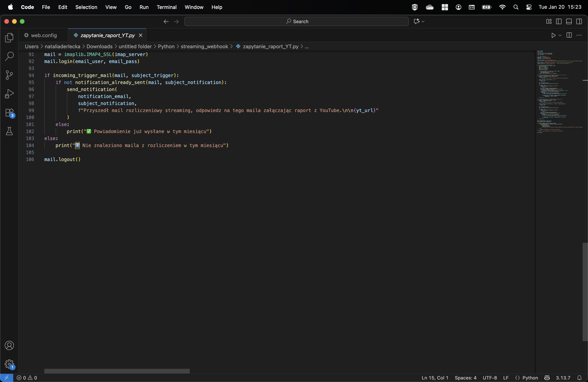Viewport: 588px width, 382px height.
Task: Expand the run button dropdown arrow
Action: click(x=560, y=35)
